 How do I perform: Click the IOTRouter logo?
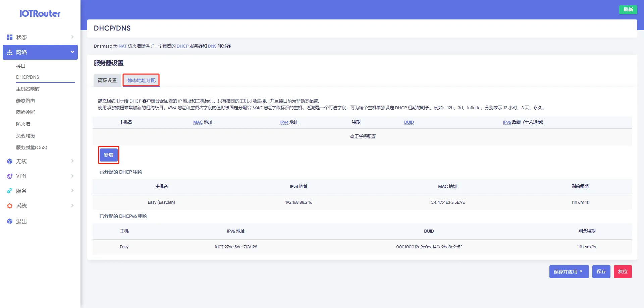pyautogui.click(x=40, y=14)
